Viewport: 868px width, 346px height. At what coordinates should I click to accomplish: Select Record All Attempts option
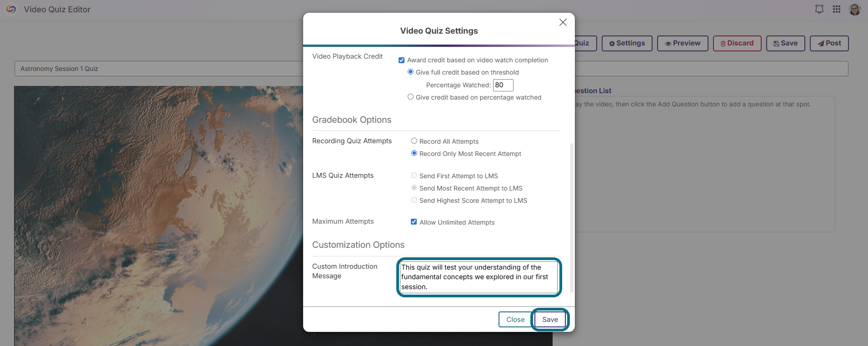tap(414, 141)
